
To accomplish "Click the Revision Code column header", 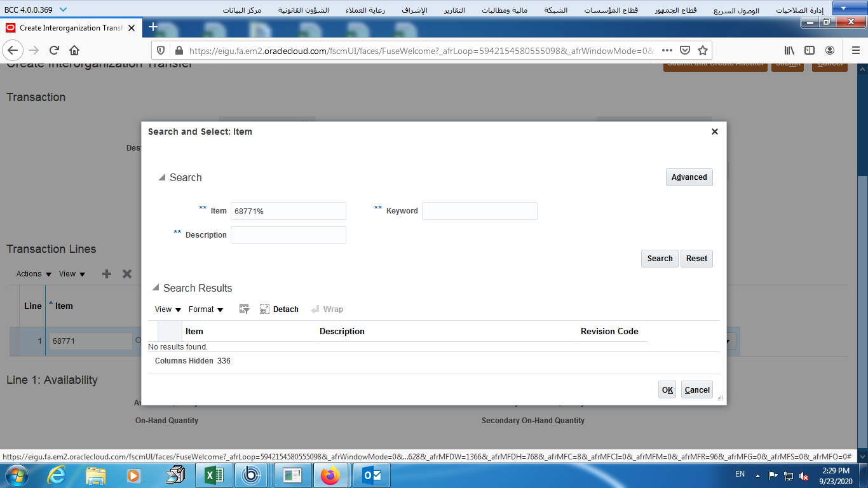I will (609, 332).
